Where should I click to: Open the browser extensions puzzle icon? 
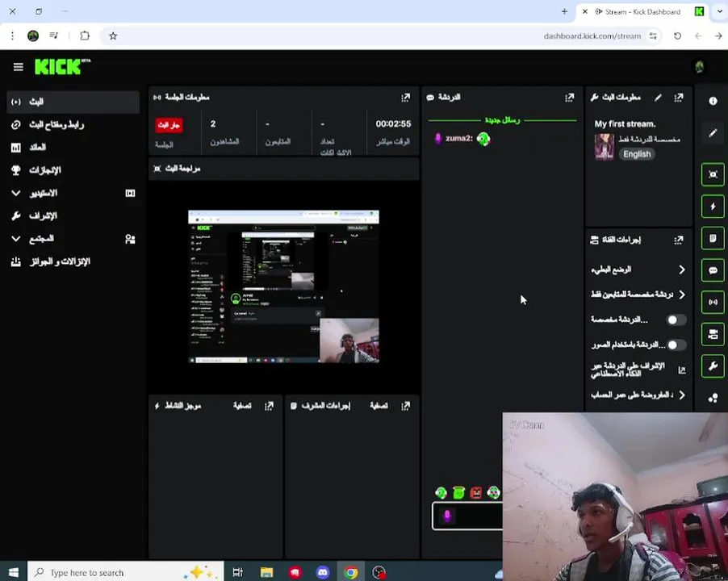coord(85,36)
